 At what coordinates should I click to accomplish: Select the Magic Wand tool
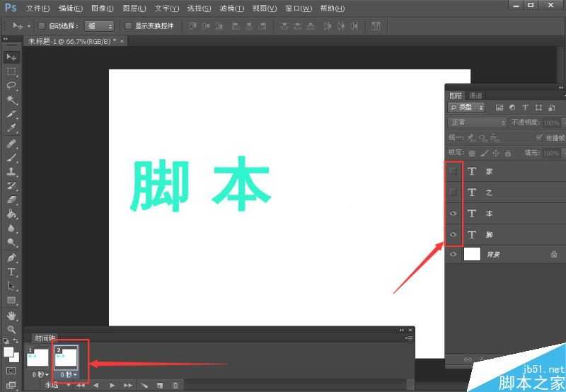[x=11, y=100]
